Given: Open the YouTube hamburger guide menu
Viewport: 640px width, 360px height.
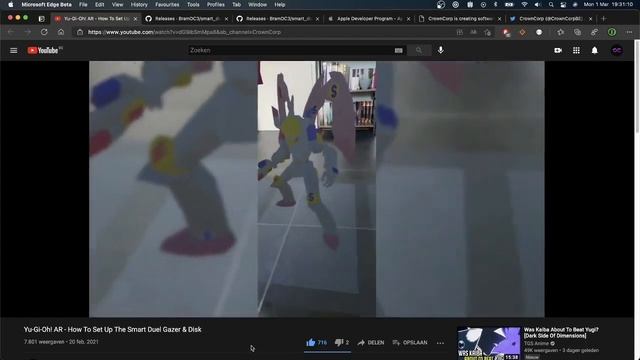Looking at the screenshot, I should point(13,50).
